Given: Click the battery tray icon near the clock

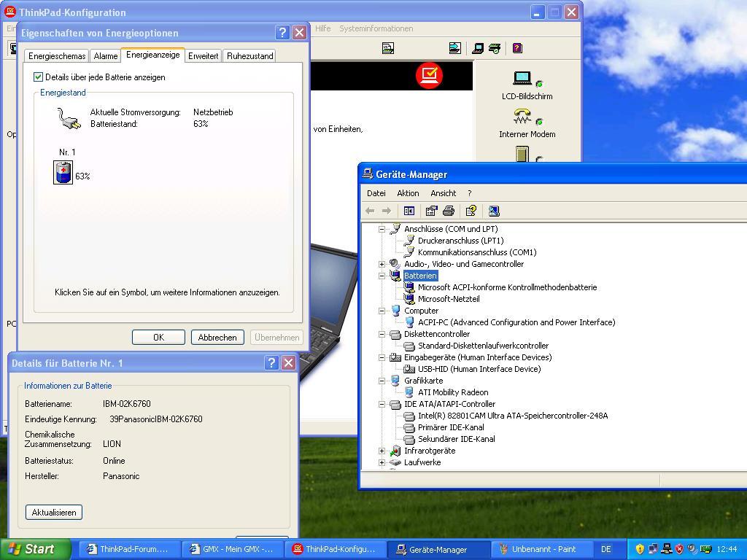Looking at the screenshot, I should (705, 549).
